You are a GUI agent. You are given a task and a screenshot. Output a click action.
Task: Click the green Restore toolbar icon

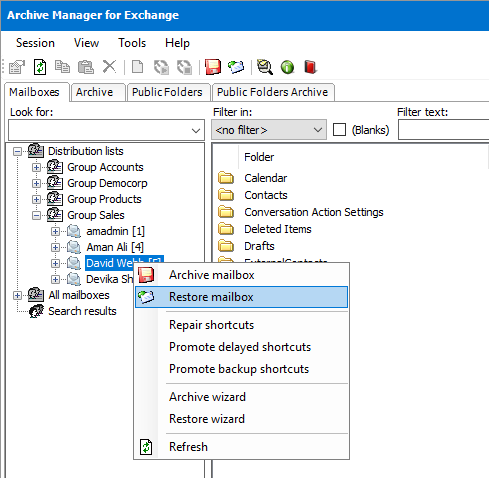(x=236, y=67)
